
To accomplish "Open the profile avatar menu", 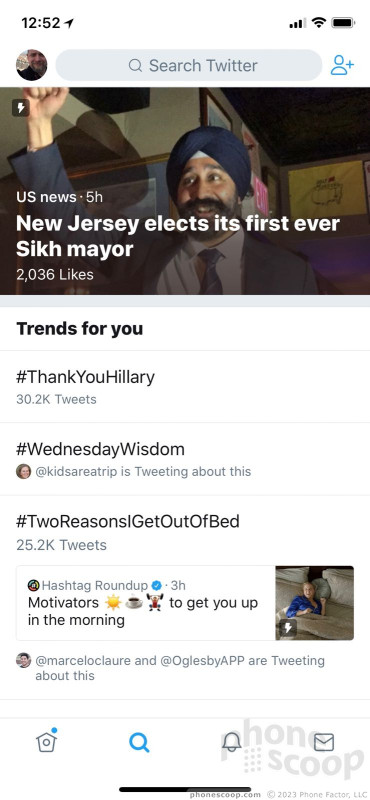I will [32, 65].
